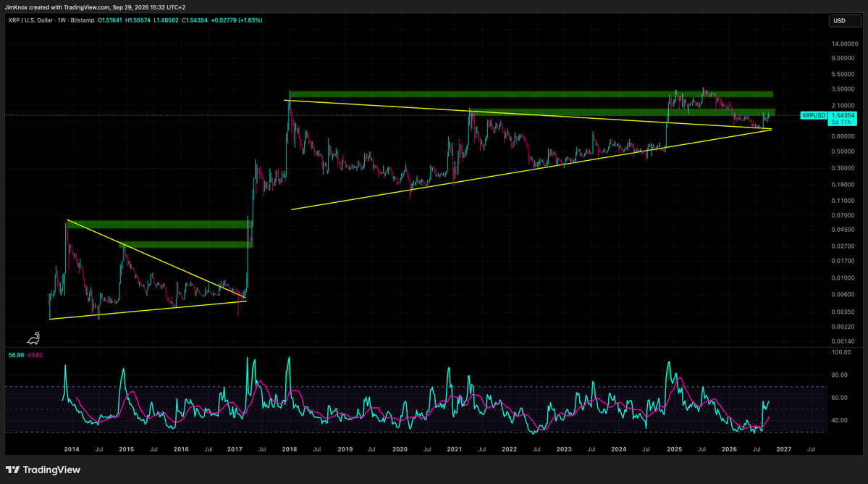Select the green zone near the 2.10000 level
868x484 pixels.
(x=623, y=112)
